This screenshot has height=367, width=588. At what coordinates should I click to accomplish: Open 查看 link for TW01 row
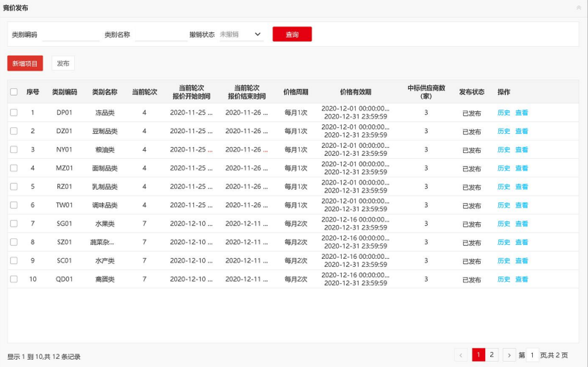(x=522, y=205)
